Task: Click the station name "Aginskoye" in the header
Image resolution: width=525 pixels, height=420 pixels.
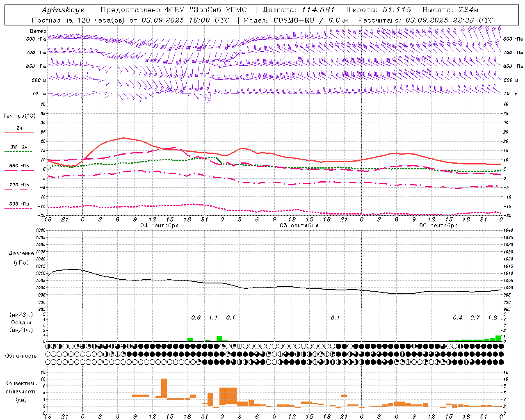Action: [63, 10]
